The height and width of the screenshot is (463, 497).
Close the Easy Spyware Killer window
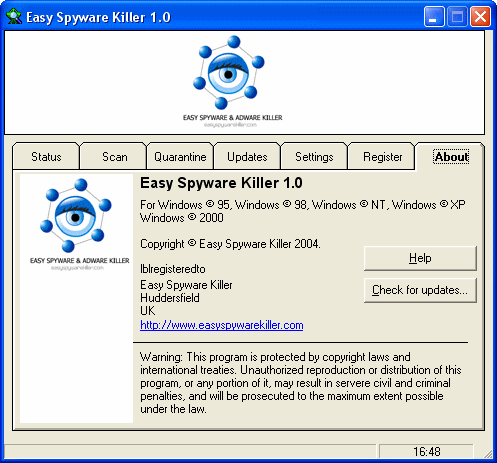[x=480, y=17]
